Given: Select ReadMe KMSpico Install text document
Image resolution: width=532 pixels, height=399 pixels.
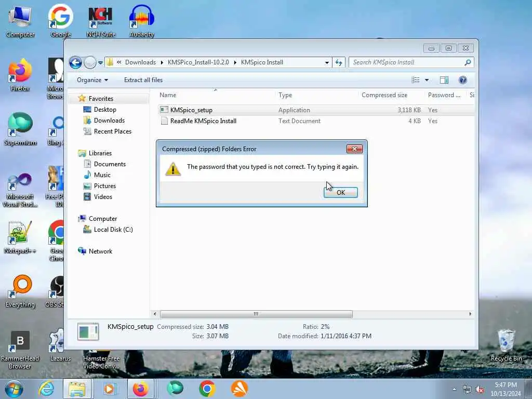Looking at the screenshot, I should coord(203,121).
